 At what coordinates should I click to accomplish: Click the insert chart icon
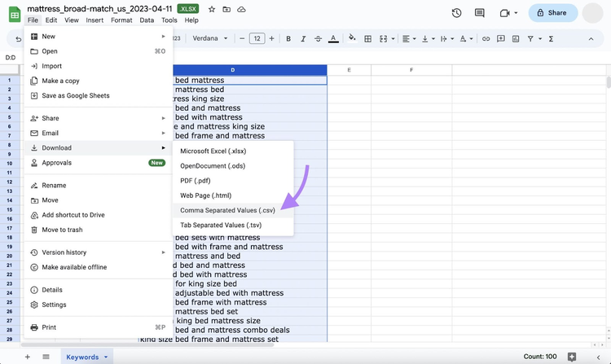point(516,38)
